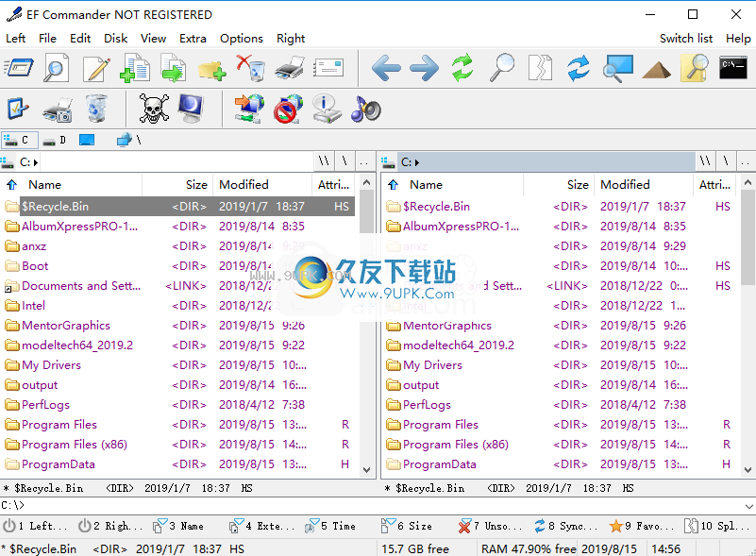
Task: Open the file viewer magnifier icon
Action: coord(57,68)
